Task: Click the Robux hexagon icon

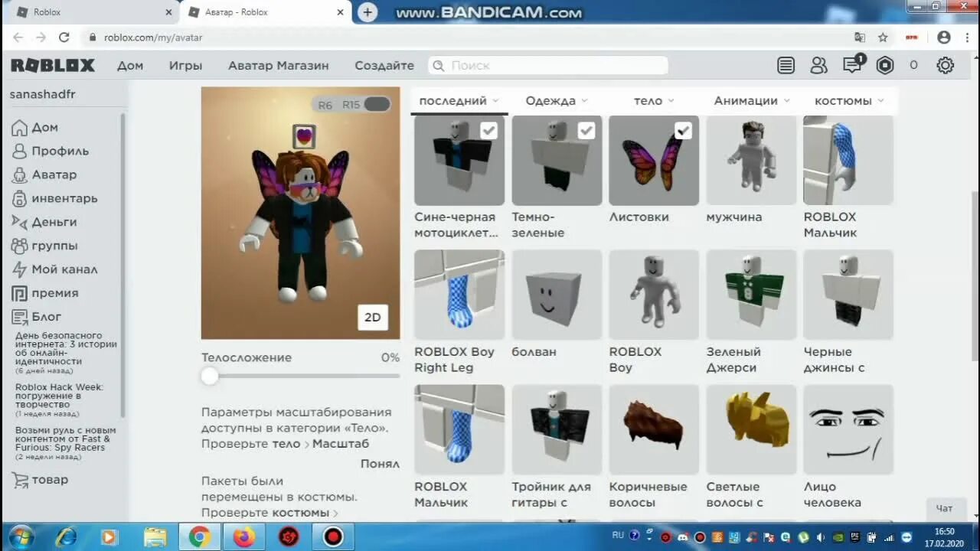Action: (885, 66)
